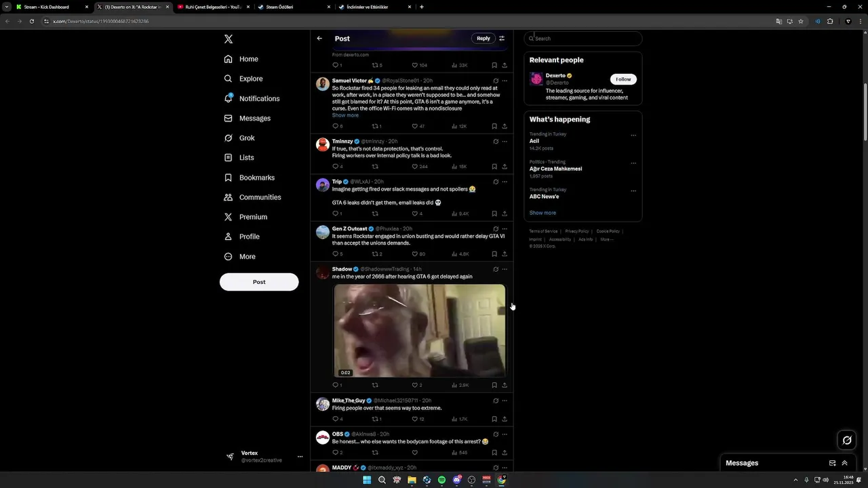Like Mike_The_Guy's reply
Viewport: 868px width, 488px height.
[x=415, y=419]
